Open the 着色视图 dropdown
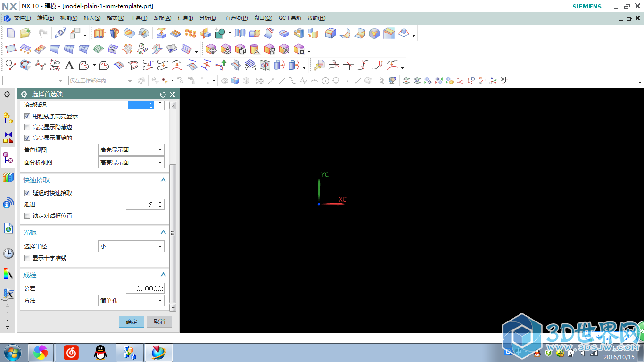This screenshot has height=362, width=644. click(x=131, y=150)
